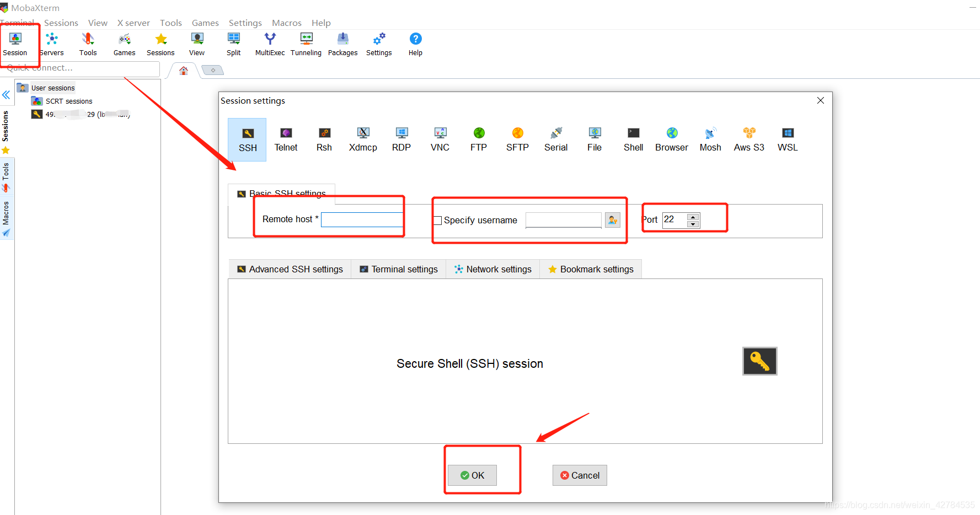This screenshot has height=515, width=980.
Task: Select the Xdmcp session type
Action: click(363, 140)
